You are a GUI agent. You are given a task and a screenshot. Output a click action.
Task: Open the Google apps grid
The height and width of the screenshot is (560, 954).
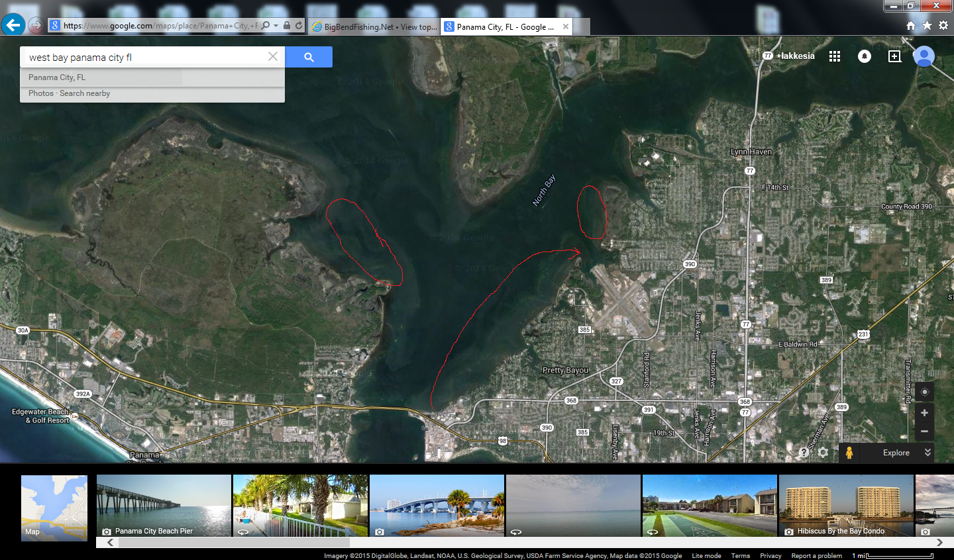(834, 56)
